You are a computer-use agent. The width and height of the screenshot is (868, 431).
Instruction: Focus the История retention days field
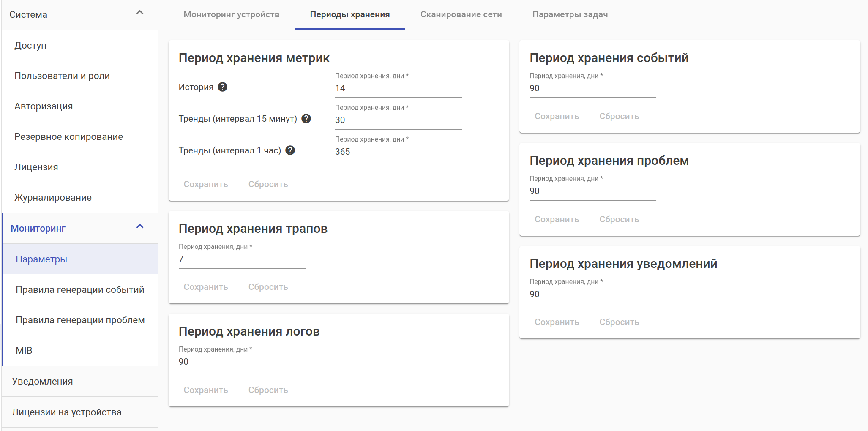tap(398, 88)
